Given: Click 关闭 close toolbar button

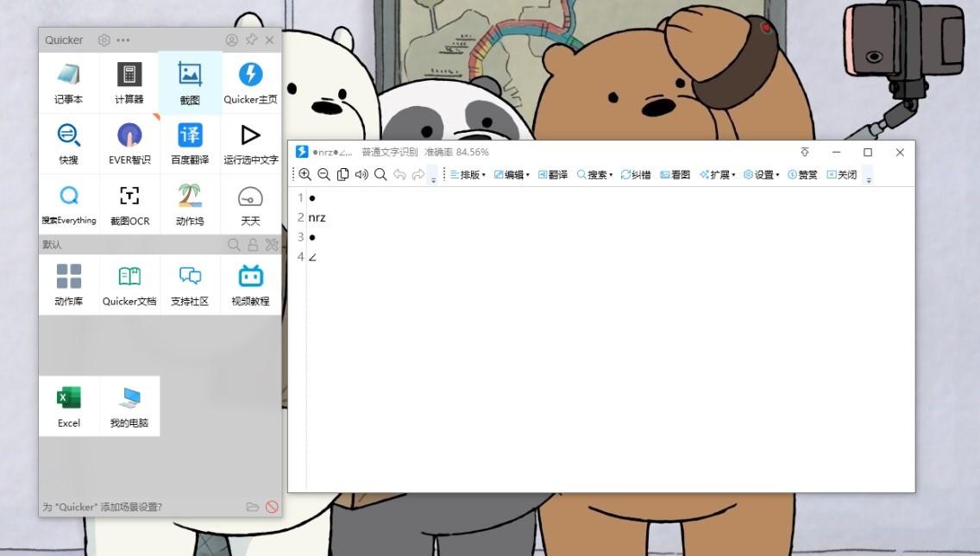Looking at the screenshot, I should 842,175.
